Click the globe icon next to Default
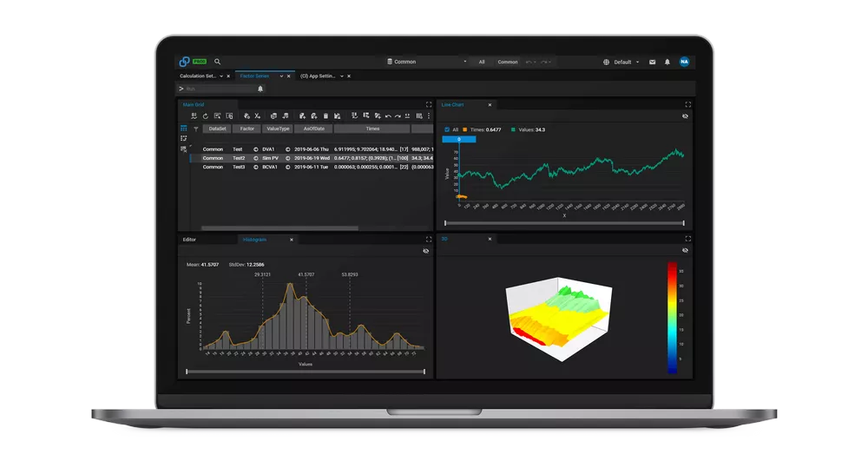The image size is (868, 474). pos(606,62)
